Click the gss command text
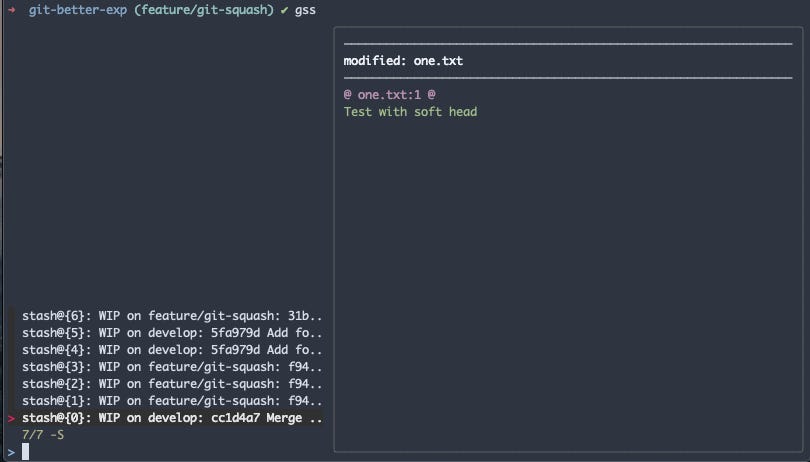Screen dimensions: 810x462 pos(305,9)
